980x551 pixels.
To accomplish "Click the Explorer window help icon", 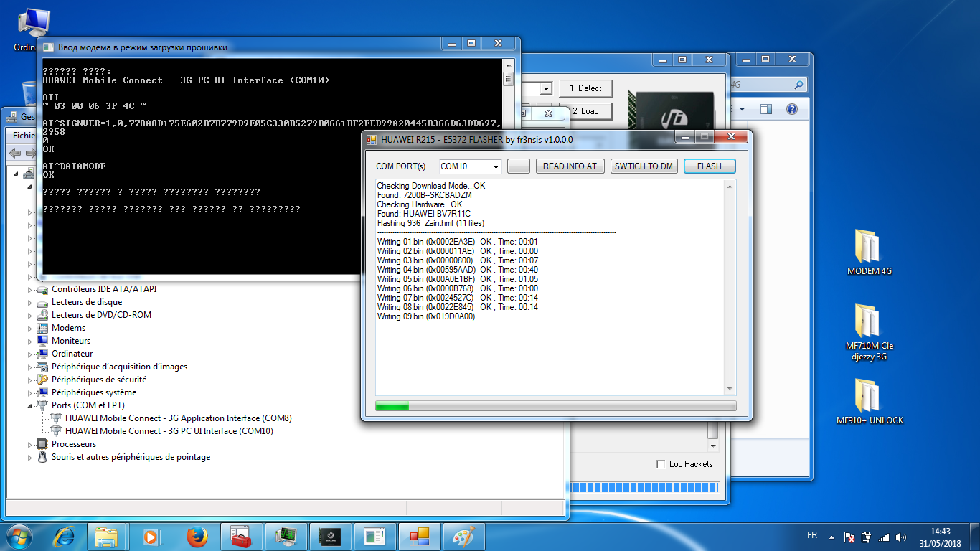I will tap(792, 109).
